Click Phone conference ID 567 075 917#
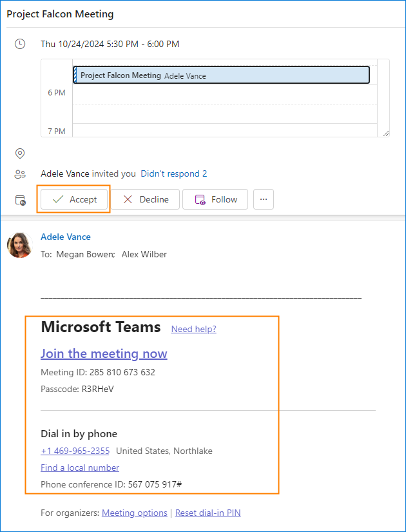The image size is (406, 532). pyautogui.click(x=111, y=484)
